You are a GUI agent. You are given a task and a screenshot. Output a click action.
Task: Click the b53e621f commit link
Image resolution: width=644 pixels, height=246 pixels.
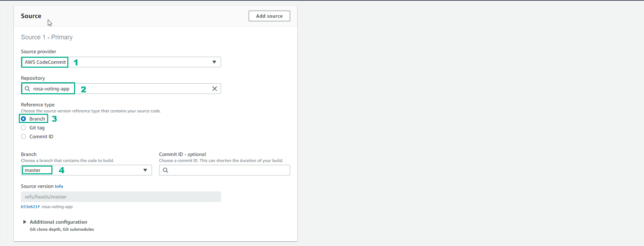click(30, 207)
